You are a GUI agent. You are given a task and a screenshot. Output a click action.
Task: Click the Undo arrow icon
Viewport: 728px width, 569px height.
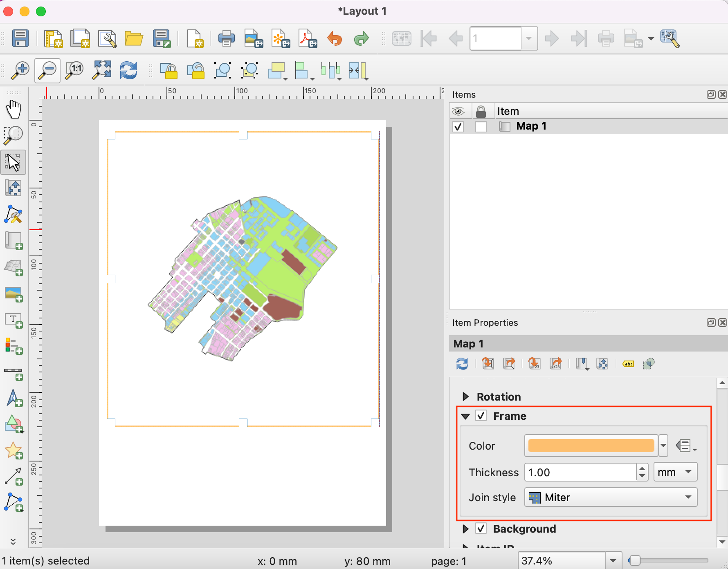(x=335, y=39)
